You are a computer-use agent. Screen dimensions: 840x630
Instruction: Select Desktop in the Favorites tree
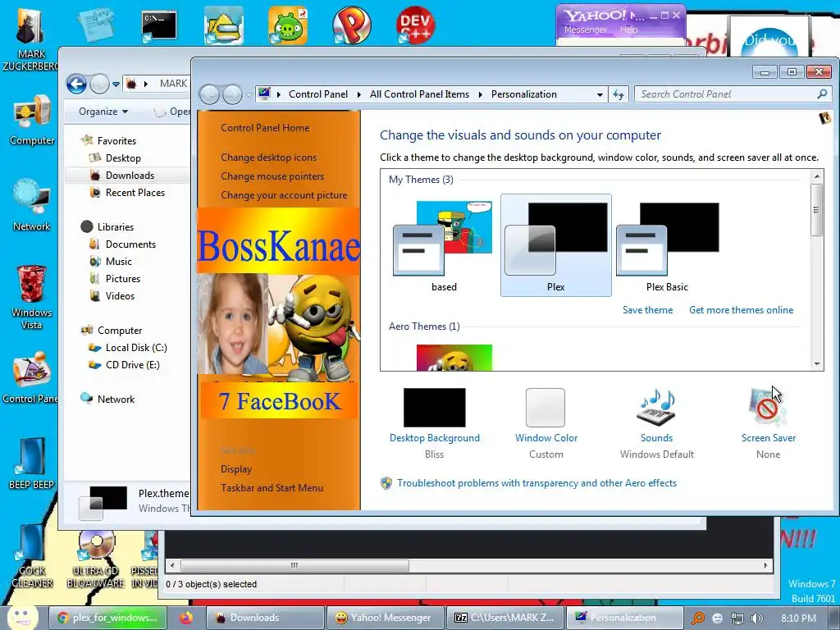[x=123, y=158]
